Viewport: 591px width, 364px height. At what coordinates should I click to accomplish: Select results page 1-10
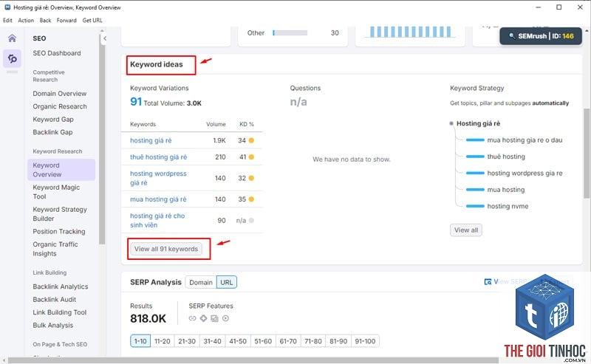pyautogui.click(x=140, y=341)
